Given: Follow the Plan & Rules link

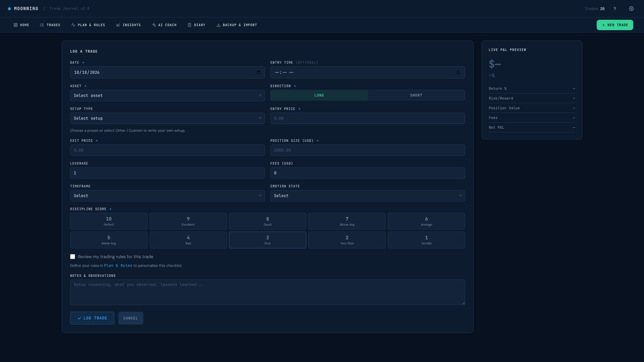Looking at the screenshot, I should coord(118,265).
